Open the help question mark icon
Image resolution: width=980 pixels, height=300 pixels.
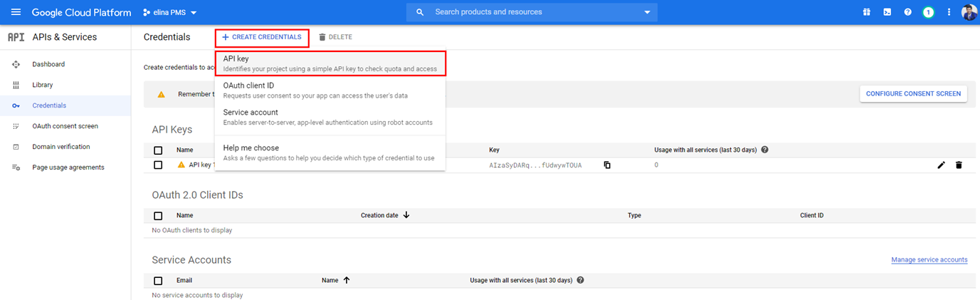click(907, 12)
